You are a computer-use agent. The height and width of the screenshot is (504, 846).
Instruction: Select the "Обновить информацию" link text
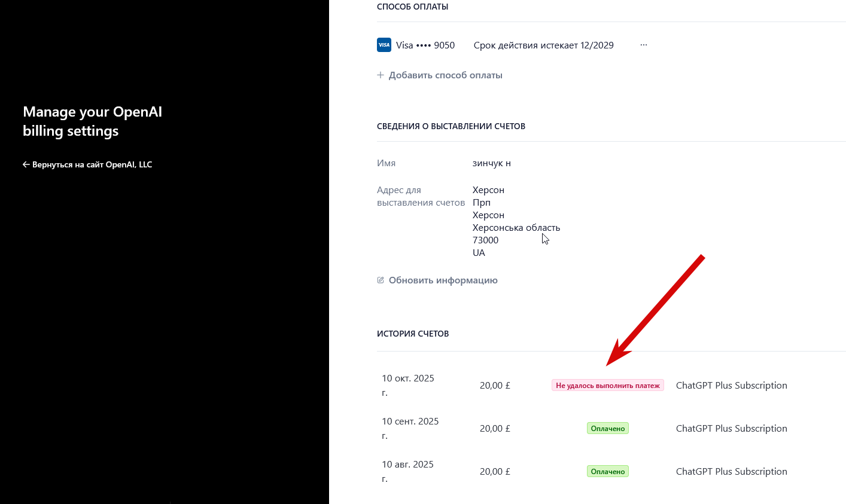point(443,280)
